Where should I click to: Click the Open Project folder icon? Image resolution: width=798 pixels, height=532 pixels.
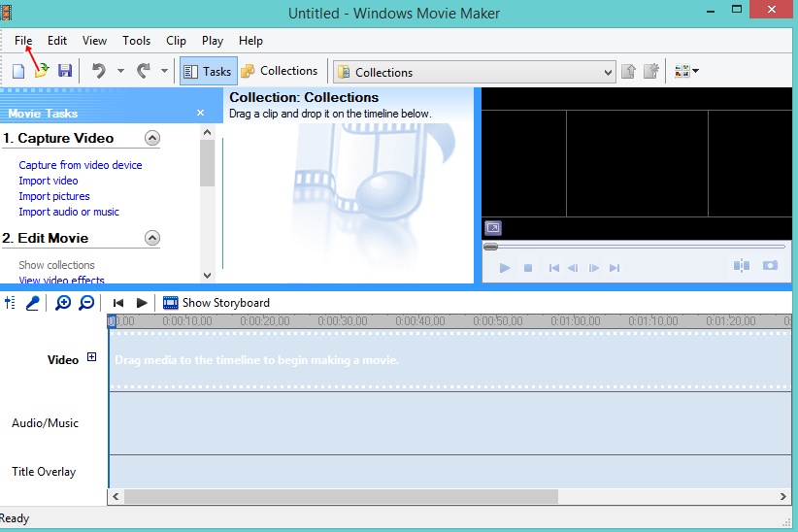42,71
